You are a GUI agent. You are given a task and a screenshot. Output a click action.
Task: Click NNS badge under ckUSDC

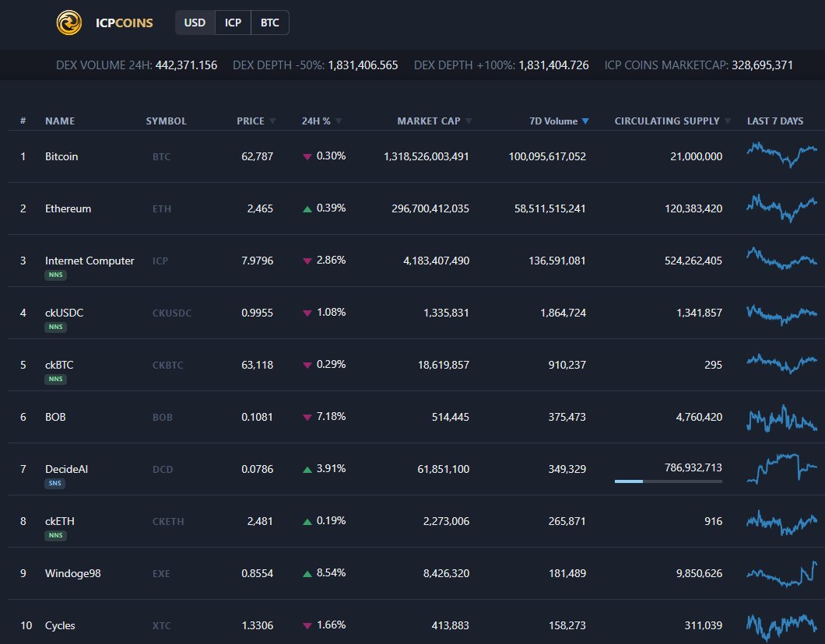pos(55,327)
